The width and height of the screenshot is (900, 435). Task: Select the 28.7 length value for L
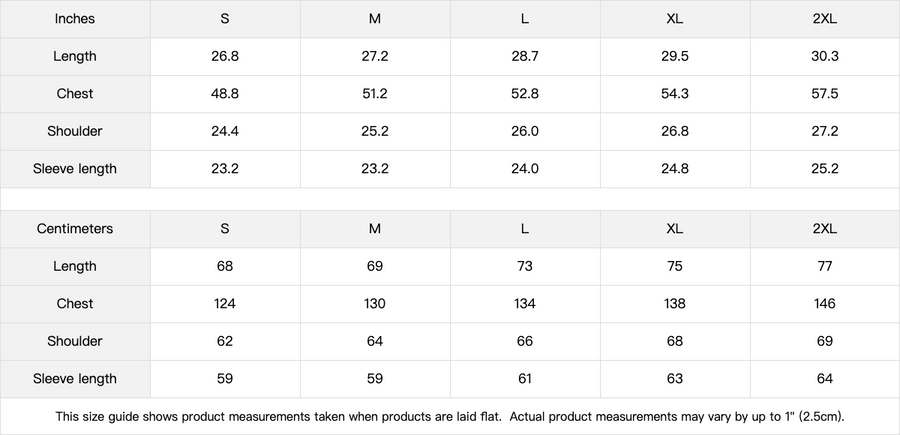click(525, 56)
